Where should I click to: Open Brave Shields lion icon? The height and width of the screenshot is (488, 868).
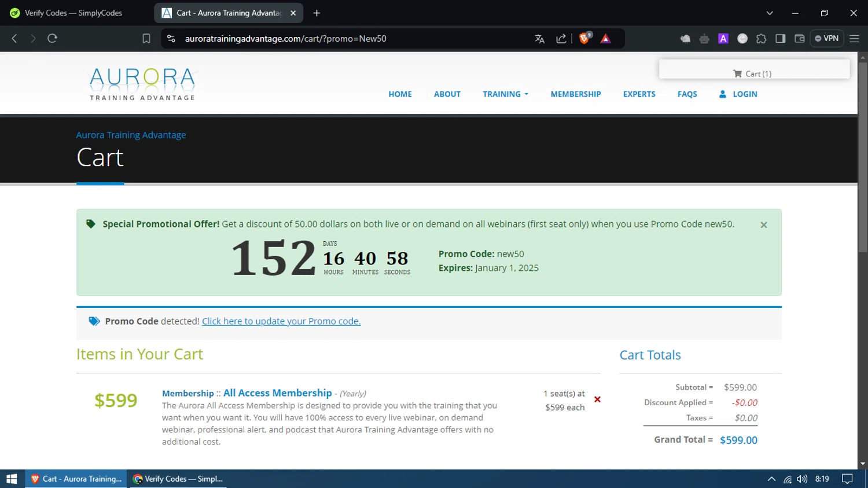[x=584, y=38]
